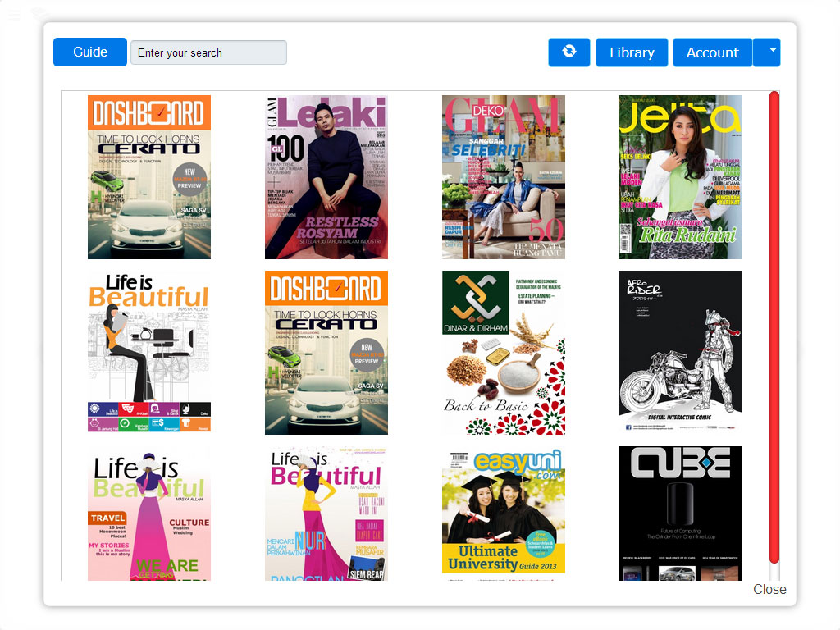Select the Glam Deko magazine cover
This screenshot has height=630, width=840.
pos(503,177)
